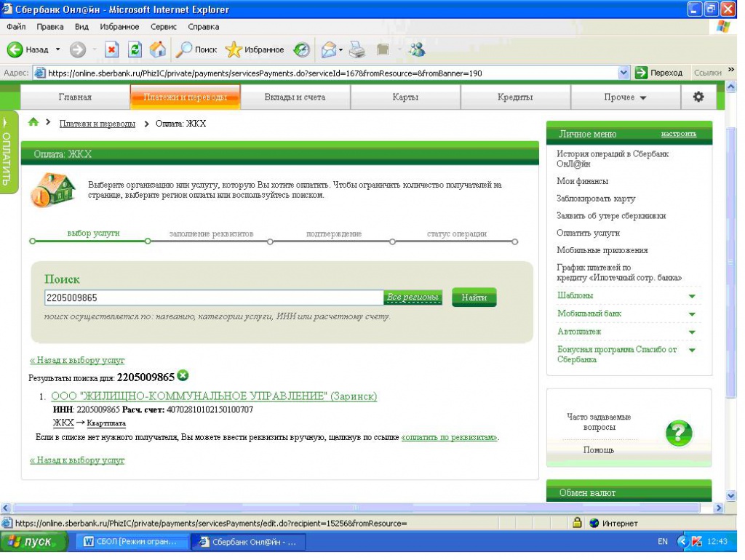Clear search results with green X icon
Viewport: 745px width, 560px height.
pos(183,376)
